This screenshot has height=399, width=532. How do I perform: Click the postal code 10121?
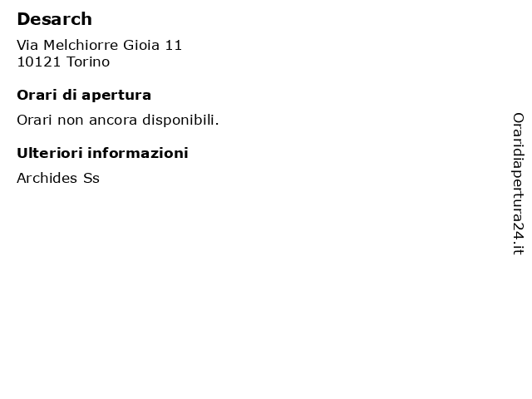click(39, 62)
